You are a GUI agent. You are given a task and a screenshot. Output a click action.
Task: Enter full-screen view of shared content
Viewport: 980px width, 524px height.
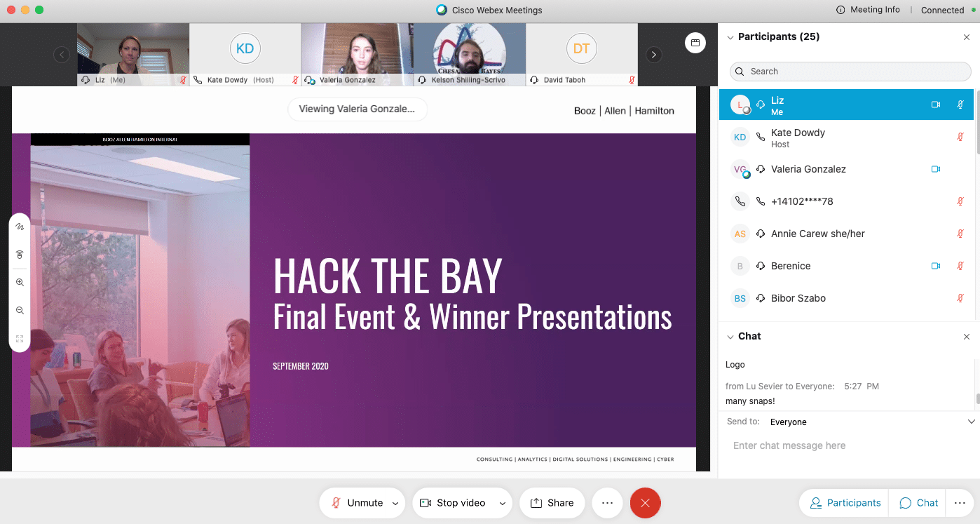20,339
